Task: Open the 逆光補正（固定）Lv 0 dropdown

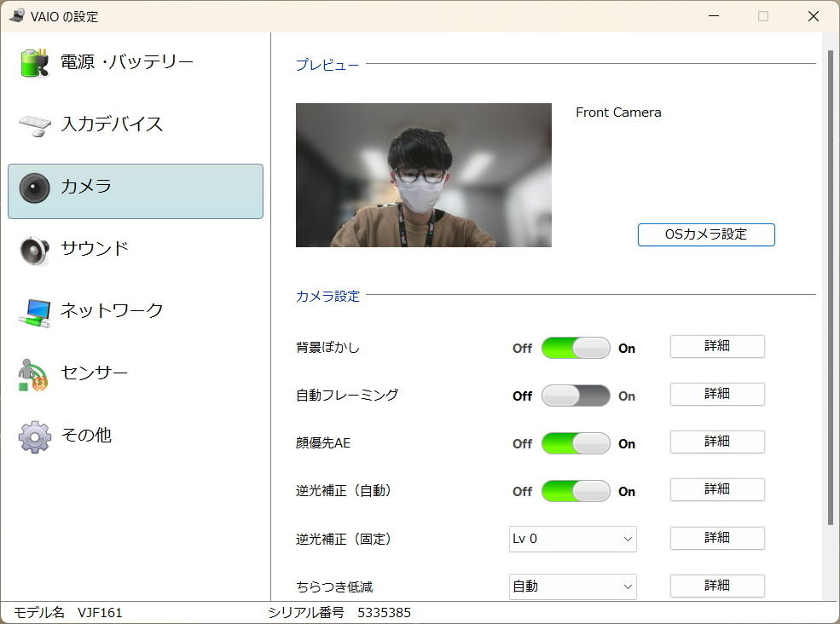Action: pos(573,539)
